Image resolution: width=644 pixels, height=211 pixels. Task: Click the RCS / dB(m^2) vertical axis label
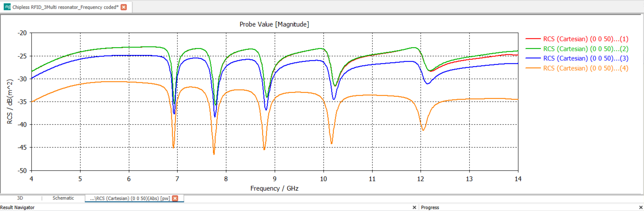10,101
